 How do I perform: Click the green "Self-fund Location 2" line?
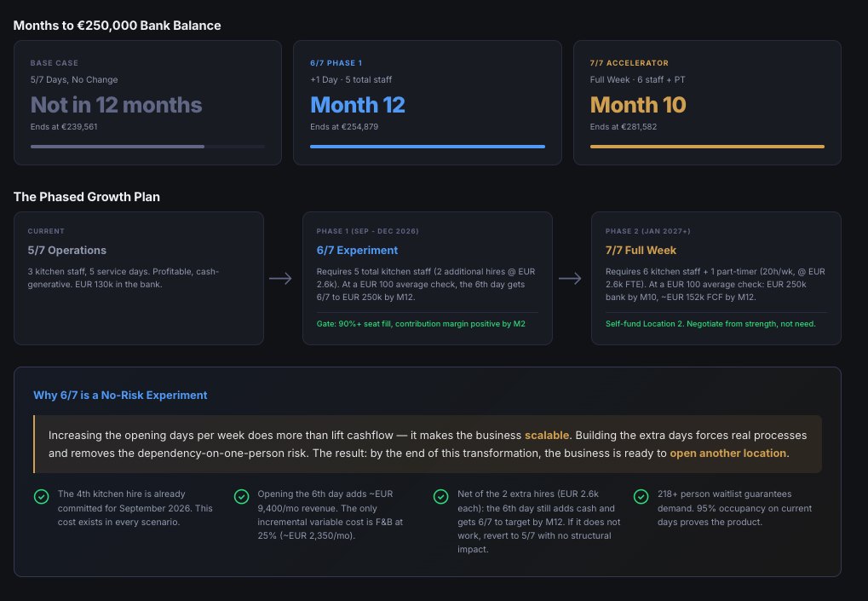pyautogui.click(x=710, y=324)
